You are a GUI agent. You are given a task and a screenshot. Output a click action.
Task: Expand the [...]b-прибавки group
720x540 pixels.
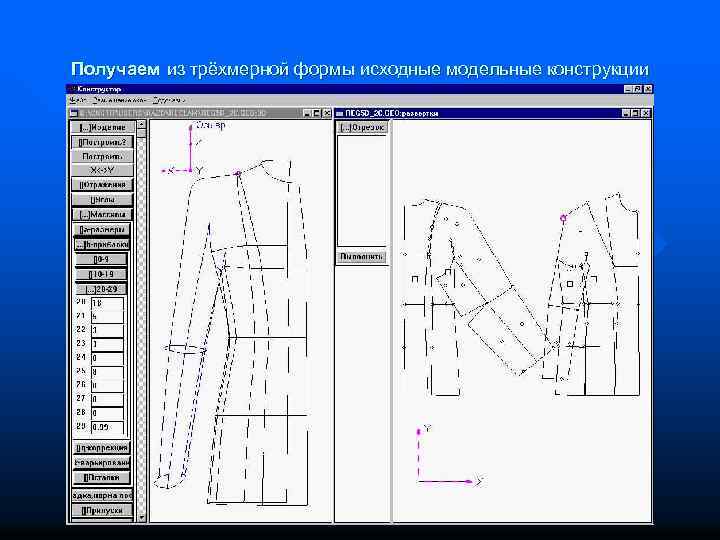tap(102, 245)
